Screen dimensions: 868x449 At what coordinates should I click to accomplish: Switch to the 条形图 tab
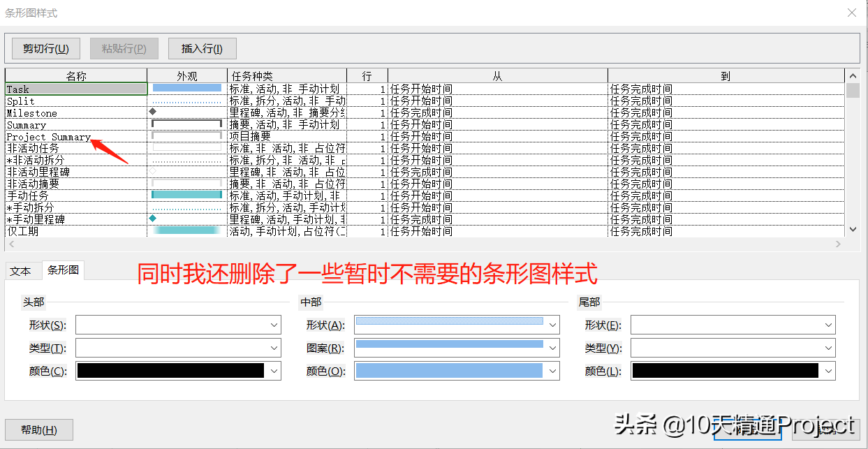coord(64,270)
